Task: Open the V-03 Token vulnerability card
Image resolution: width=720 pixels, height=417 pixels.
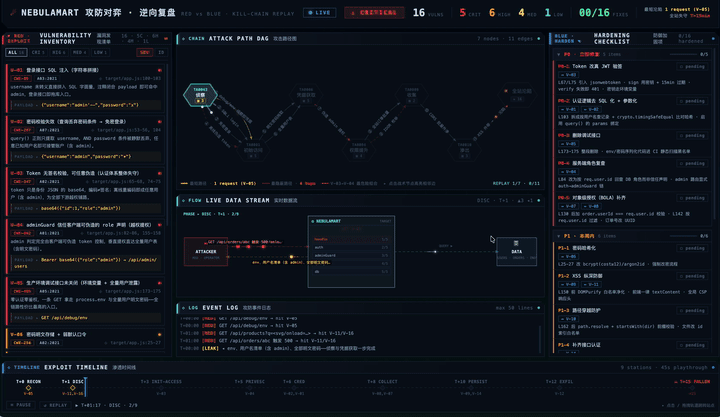Action: [85, 191]
